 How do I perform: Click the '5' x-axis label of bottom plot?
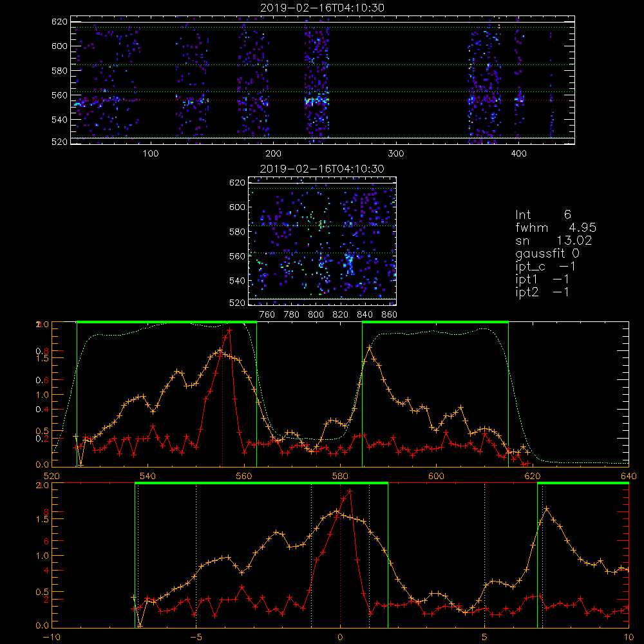(x=484, y=637)
